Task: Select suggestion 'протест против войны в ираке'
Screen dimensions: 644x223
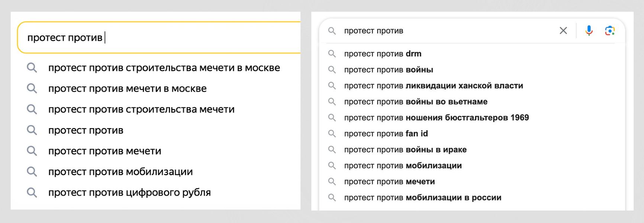Action: point(405,149)
